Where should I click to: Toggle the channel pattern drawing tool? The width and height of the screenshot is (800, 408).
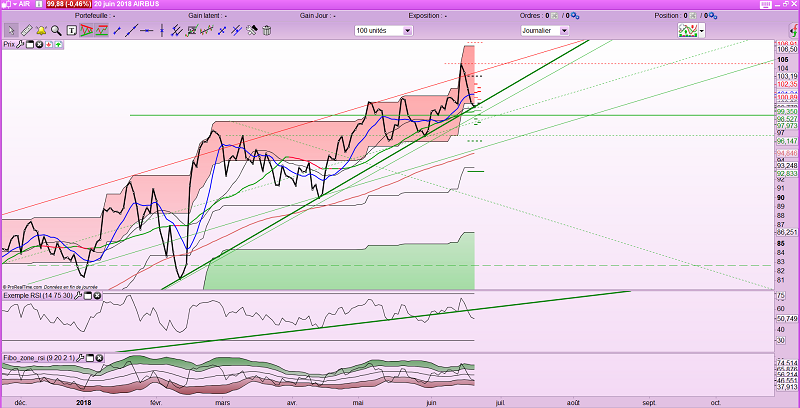pyautogui.click(x=102, y=30)
